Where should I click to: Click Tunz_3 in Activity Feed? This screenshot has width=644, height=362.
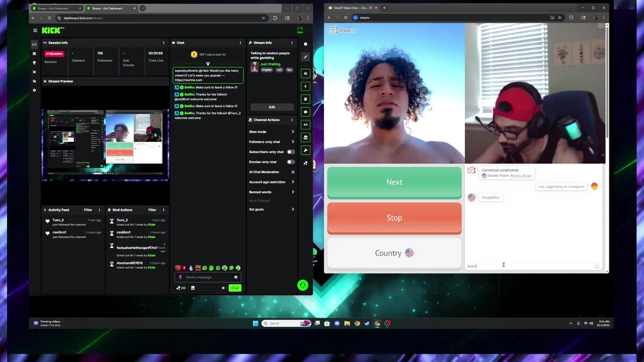[x=58, y=220]
